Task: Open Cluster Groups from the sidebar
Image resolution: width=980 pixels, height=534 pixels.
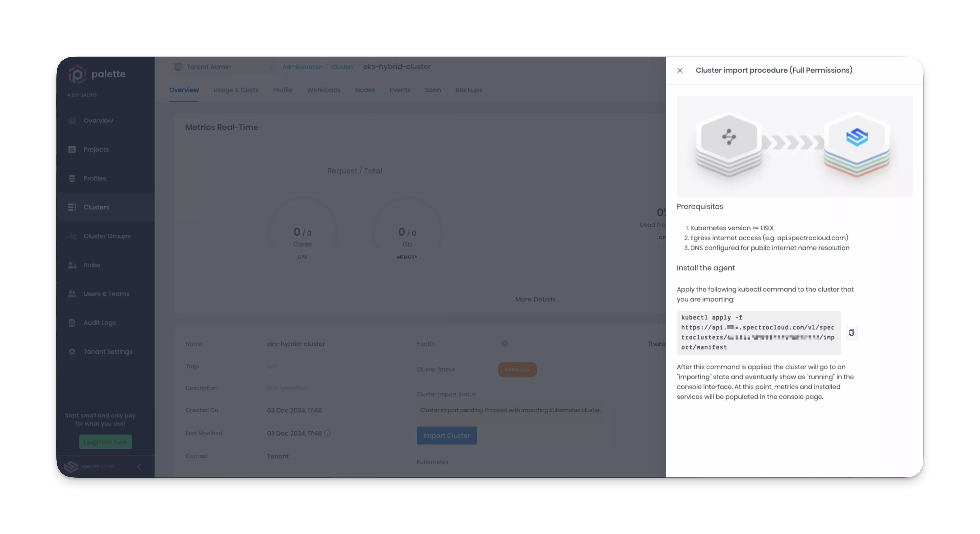Action: coord(72,236)
